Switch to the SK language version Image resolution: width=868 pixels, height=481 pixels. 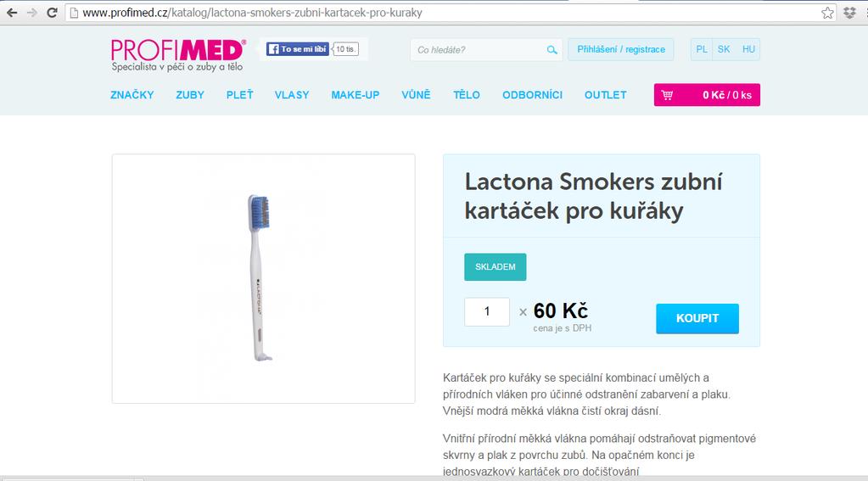coord(724,49)
